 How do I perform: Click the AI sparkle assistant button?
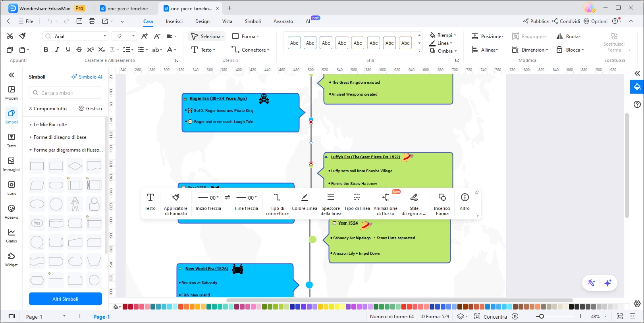point(607,283)
